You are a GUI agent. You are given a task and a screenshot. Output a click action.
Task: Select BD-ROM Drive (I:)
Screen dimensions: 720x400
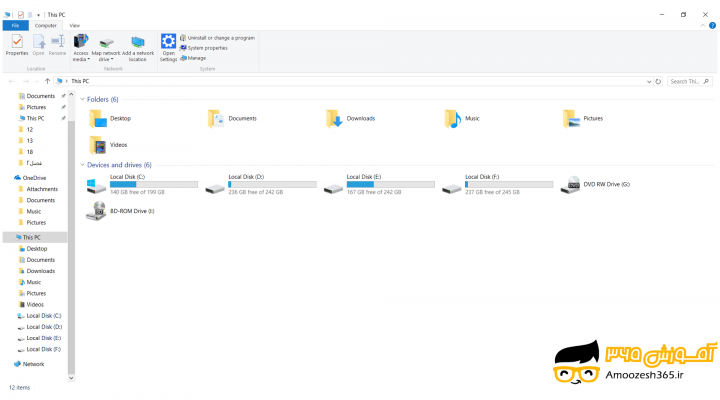point(120,211)
